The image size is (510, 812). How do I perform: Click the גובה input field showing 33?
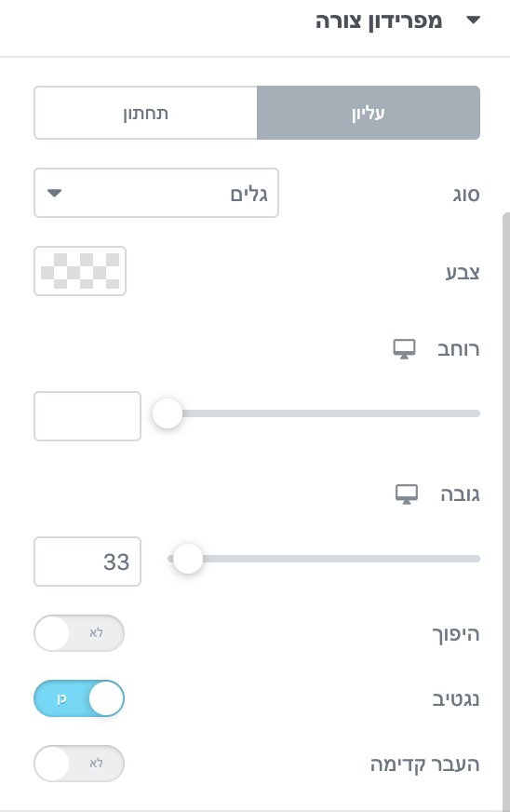[x=87, y=562]
